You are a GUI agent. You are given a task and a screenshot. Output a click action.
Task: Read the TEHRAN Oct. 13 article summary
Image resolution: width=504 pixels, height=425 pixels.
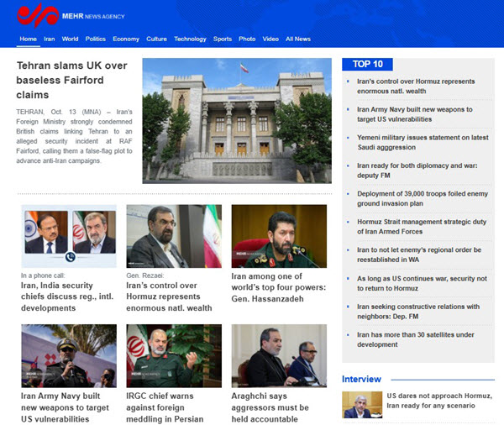(x=74, y=136)
